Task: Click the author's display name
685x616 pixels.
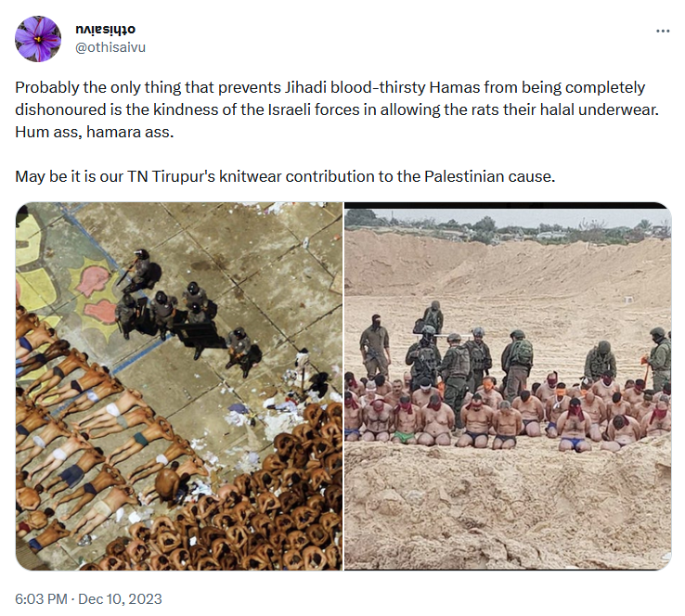Action: [x=105, y=30]
